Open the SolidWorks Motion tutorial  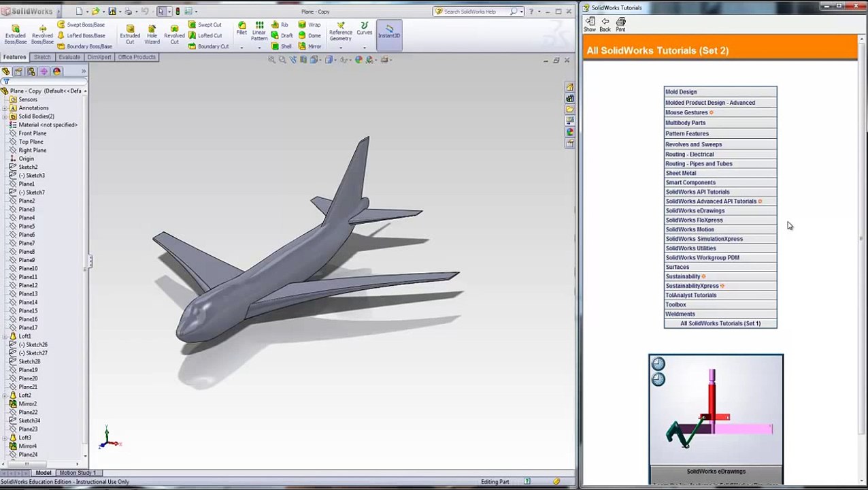[720, 229]
